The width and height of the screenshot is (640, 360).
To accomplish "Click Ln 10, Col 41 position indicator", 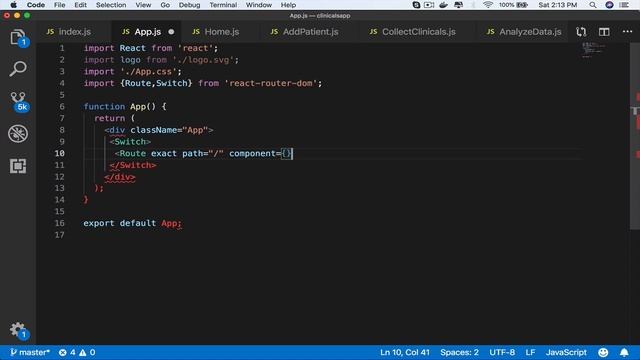I will [x=404, y=352].
